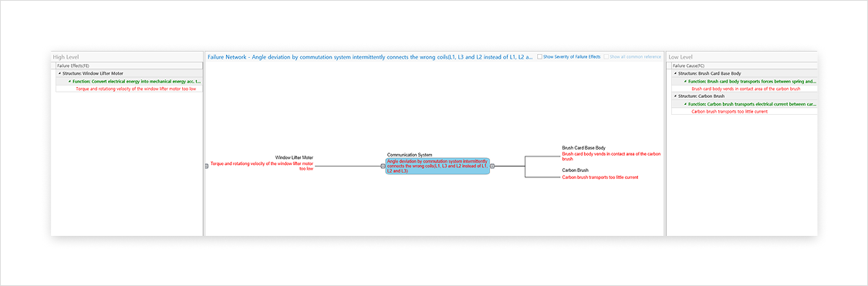Click Brush card body vends failure text in diagram
The height and width of the screenshot is (286, 868).
click(611, 156)
